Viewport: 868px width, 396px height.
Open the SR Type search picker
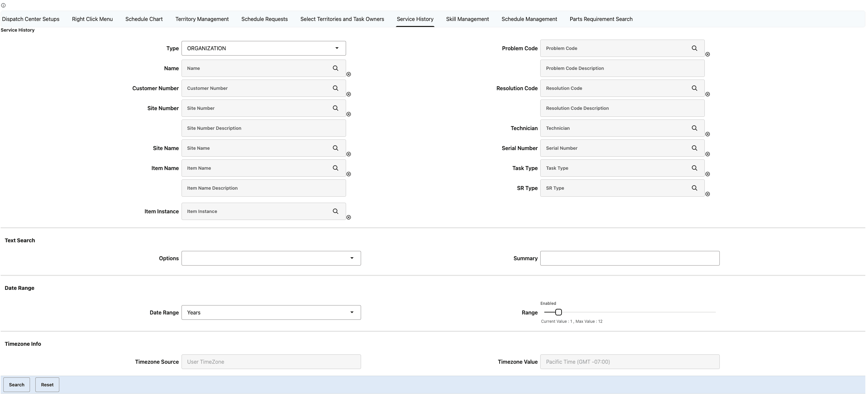click(694, 188)
